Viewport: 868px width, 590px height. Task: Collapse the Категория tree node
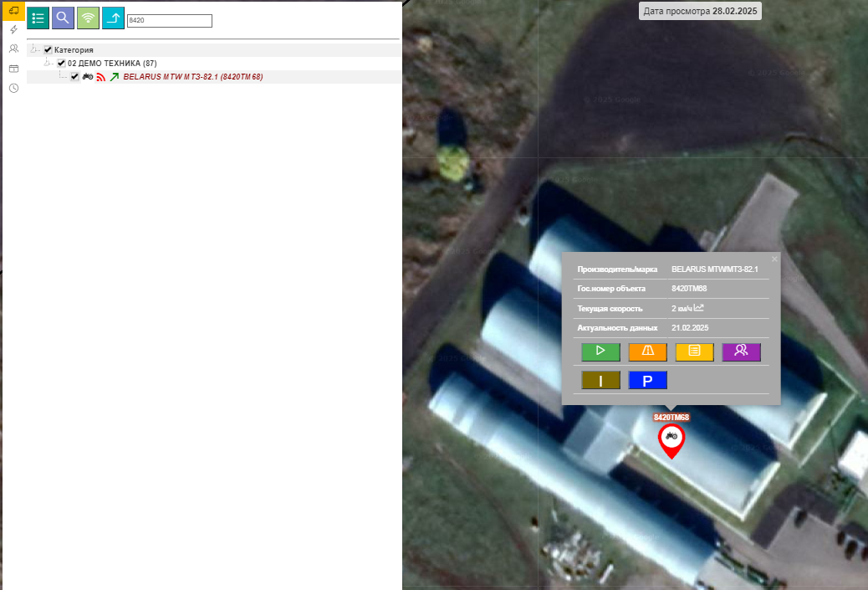point(33,50)
